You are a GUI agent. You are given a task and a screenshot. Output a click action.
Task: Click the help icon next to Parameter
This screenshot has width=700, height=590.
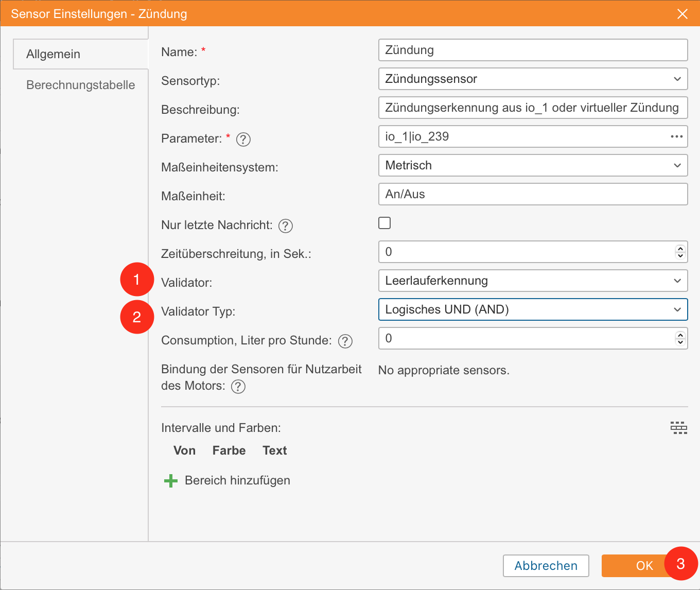click(x=243, y=139)
